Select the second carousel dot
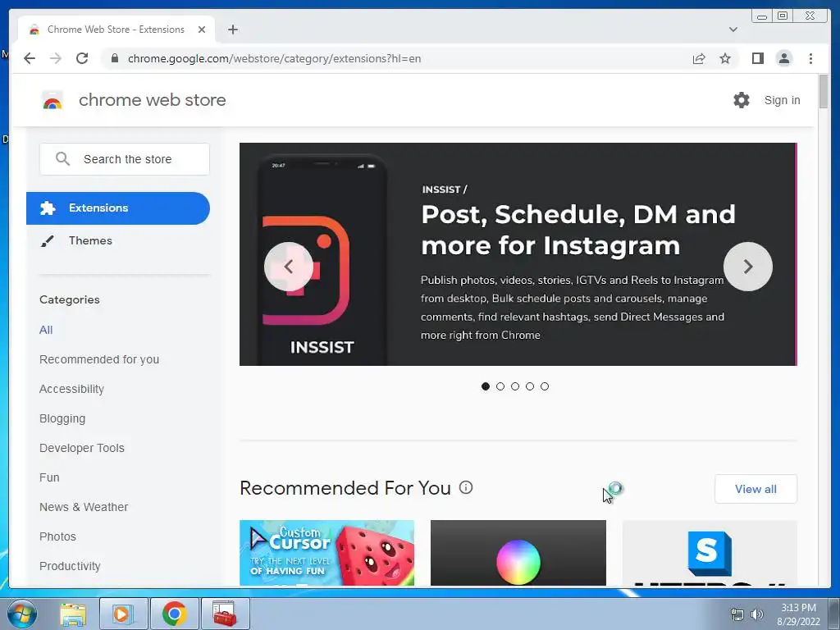840x630 pixels. (500, 386)
